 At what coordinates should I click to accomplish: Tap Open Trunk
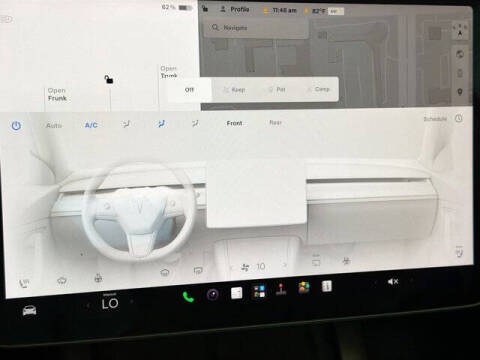(x=169, y=72)
